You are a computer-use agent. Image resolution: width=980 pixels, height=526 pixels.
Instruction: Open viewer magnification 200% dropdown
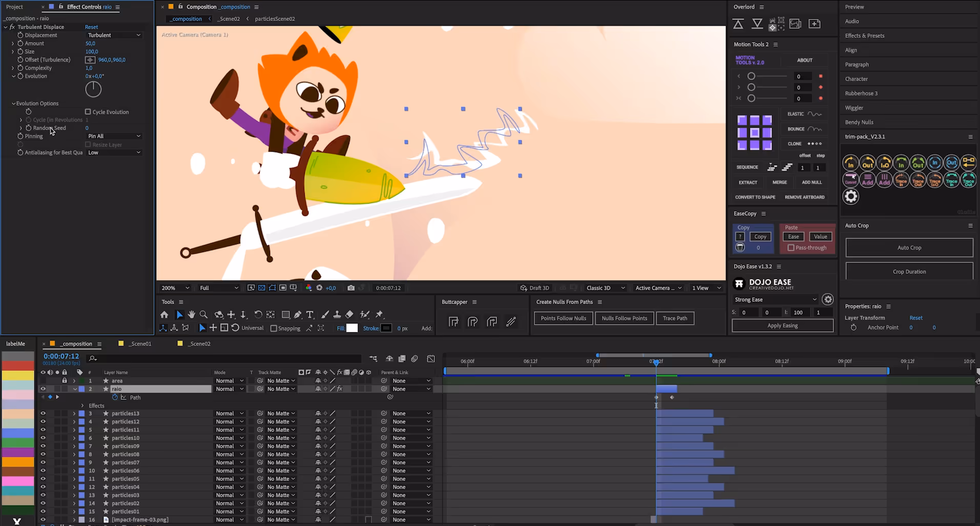tap(175, 288)
